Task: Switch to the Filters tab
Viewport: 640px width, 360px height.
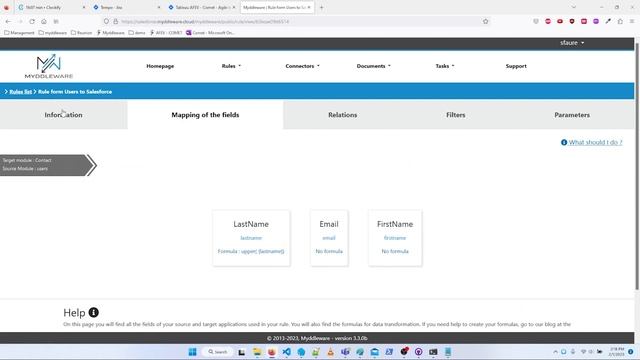Action: [456, 115]
